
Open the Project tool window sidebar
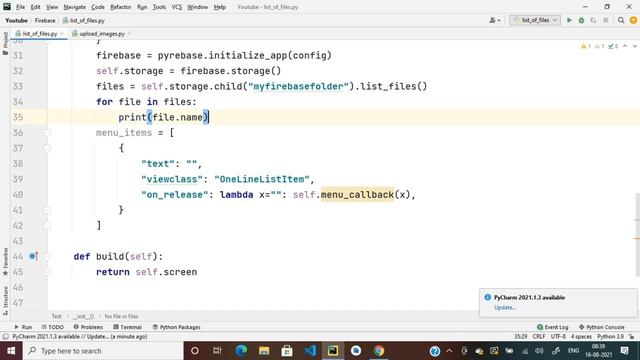pyautogui.click(x=5, y=43)
